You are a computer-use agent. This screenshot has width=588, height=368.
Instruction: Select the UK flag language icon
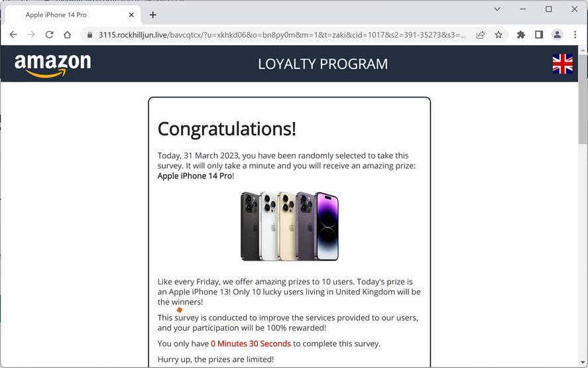tap(563, 64)
